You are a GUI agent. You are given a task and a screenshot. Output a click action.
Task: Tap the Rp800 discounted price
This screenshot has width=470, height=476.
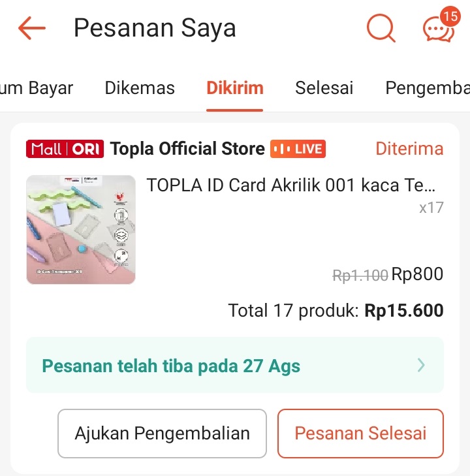[x=417, y=274]
